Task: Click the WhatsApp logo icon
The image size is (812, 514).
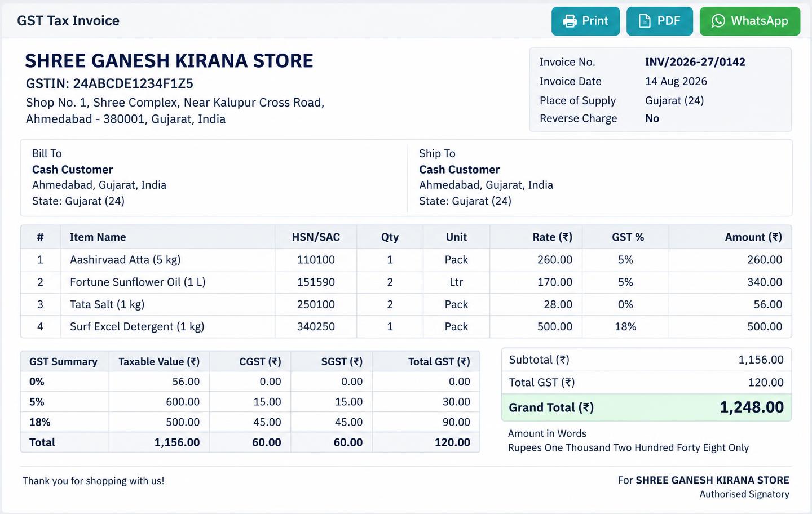Action: 718,21
